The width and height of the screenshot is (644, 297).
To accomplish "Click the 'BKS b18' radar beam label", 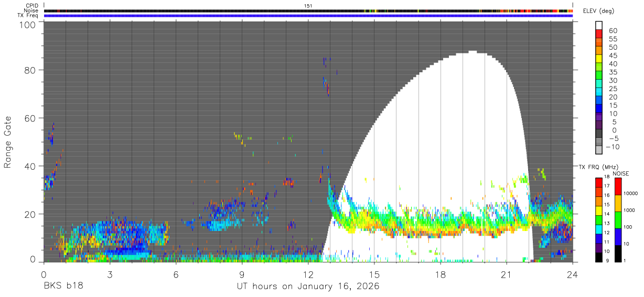I will coord(63,287).
